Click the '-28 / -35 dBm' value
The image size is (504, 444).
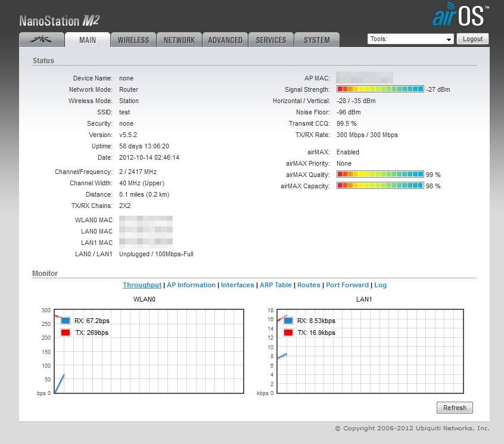pyautogui.click(x=356, y=101)
